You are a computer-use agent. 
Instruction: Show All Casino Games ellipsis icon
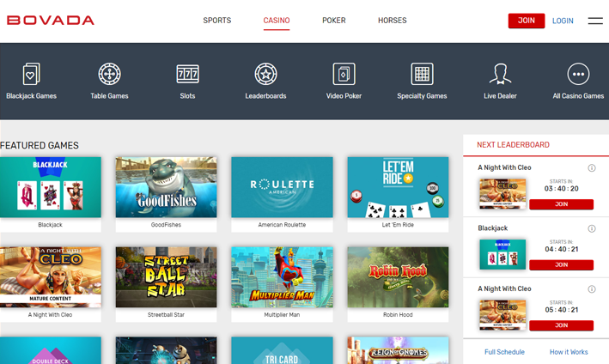[x=578, y=74]
